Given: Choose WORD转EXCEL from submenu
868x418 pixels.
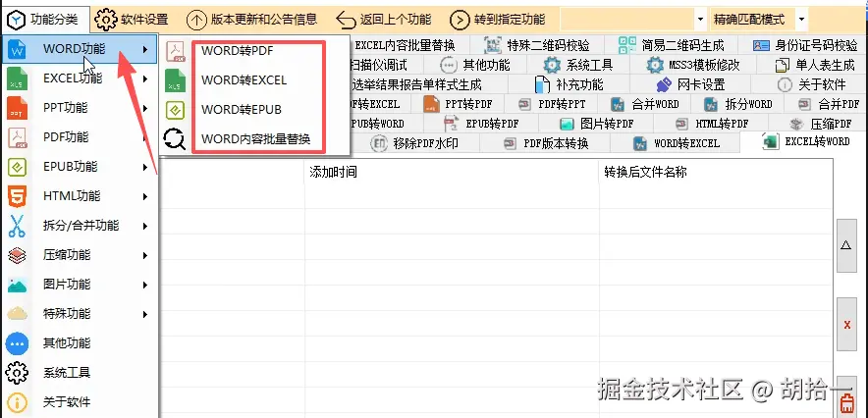Looking at the screenshot, I should [x=244, y=80].
